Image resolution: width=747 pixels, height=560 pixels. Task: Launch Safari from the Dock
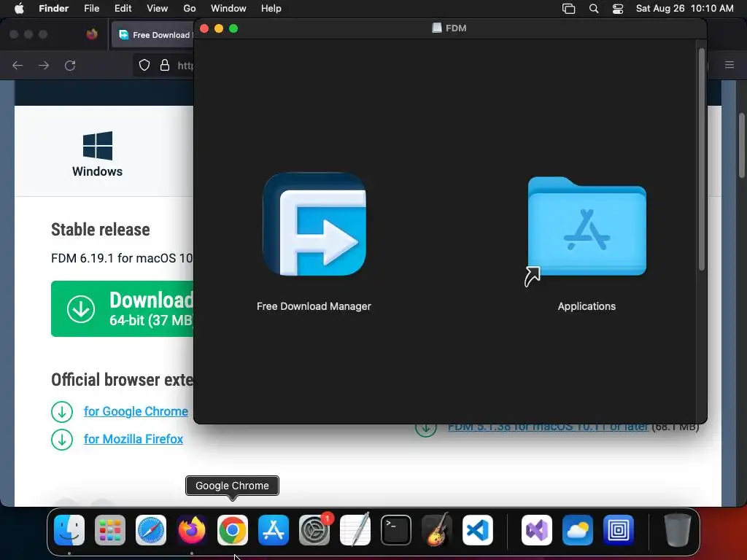[x=151, y=530]
